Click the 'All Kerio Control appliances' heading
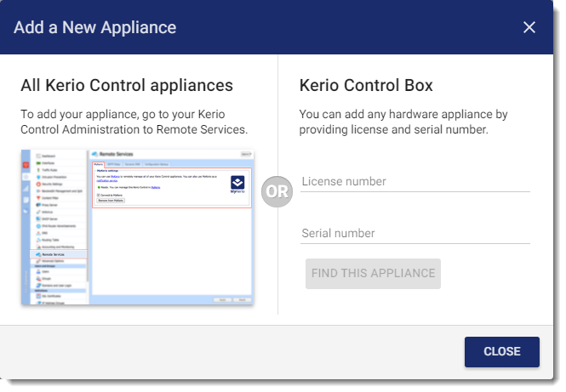Screen dimensions: 566x392 [127, 86]
